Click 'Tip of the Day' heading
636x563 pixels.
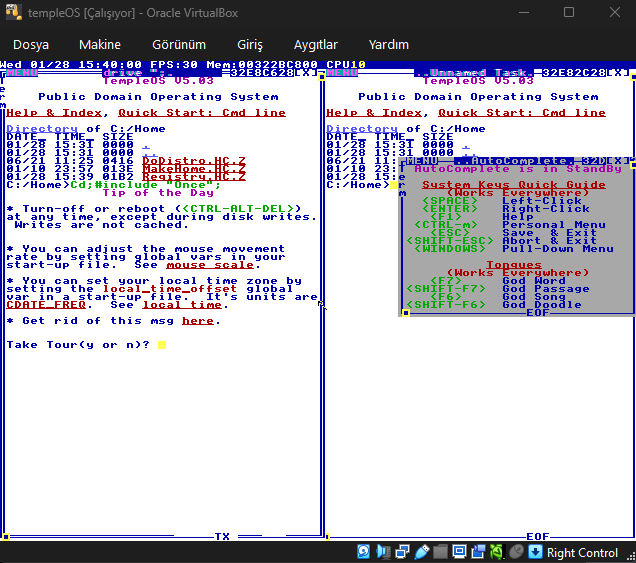[158, 193]
